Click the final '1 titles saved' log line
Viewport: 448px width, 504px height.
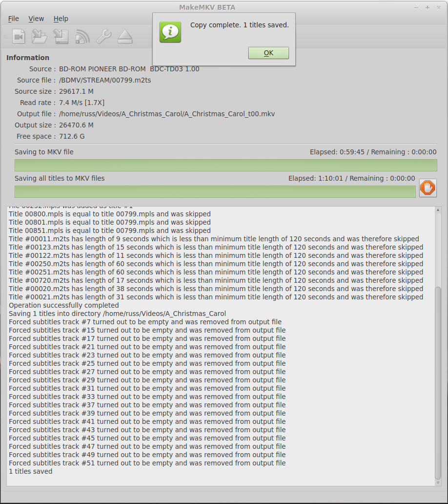pyautogui.click(x=31, y=472)
